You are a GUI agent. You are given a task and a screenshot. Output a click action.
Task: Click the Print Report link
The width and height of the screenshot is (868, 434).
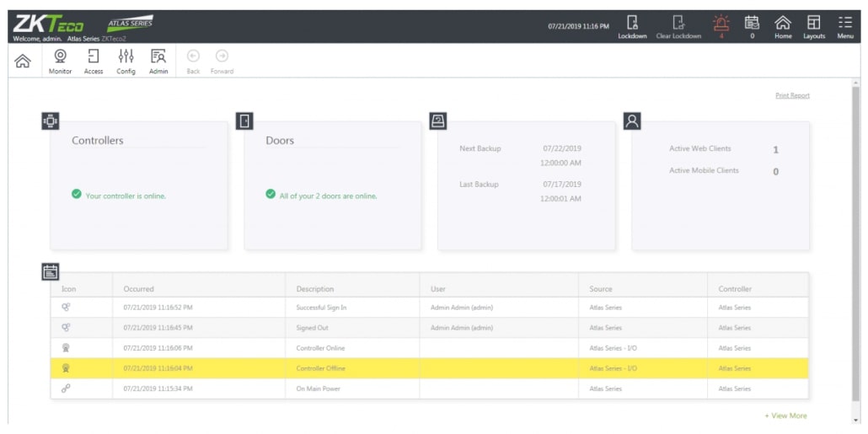click(x=792, y=96)
